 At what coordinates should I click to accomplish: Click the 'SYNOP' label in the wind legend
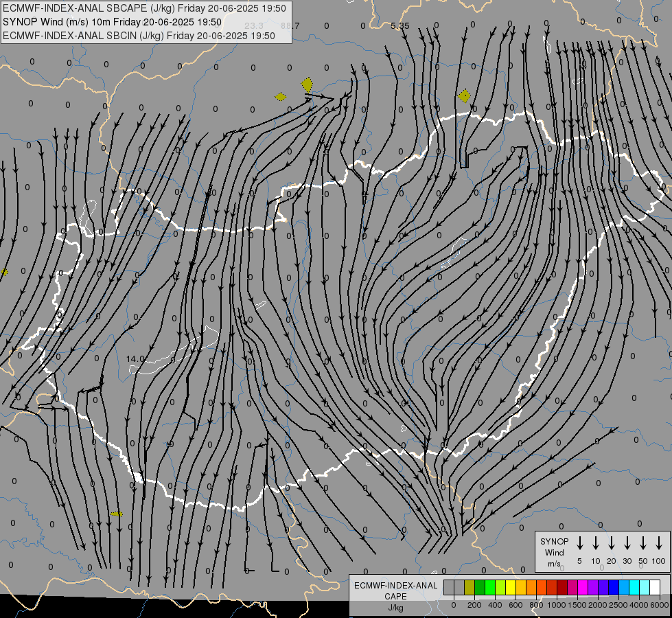point(554,541)
